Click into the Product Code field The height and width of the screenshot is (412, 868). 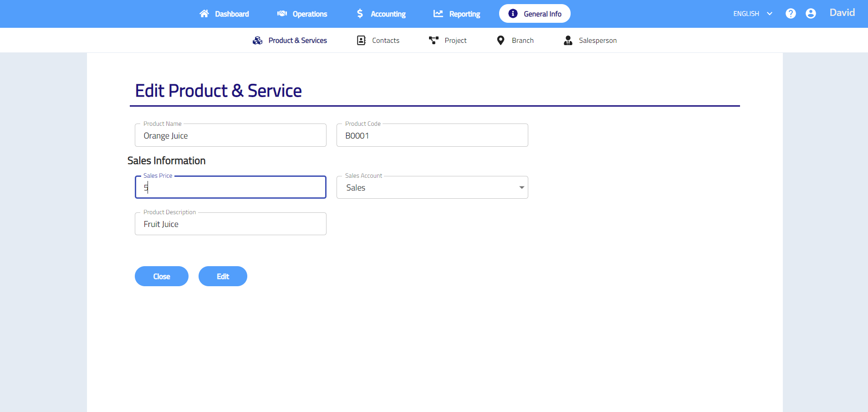click(432, 136)
